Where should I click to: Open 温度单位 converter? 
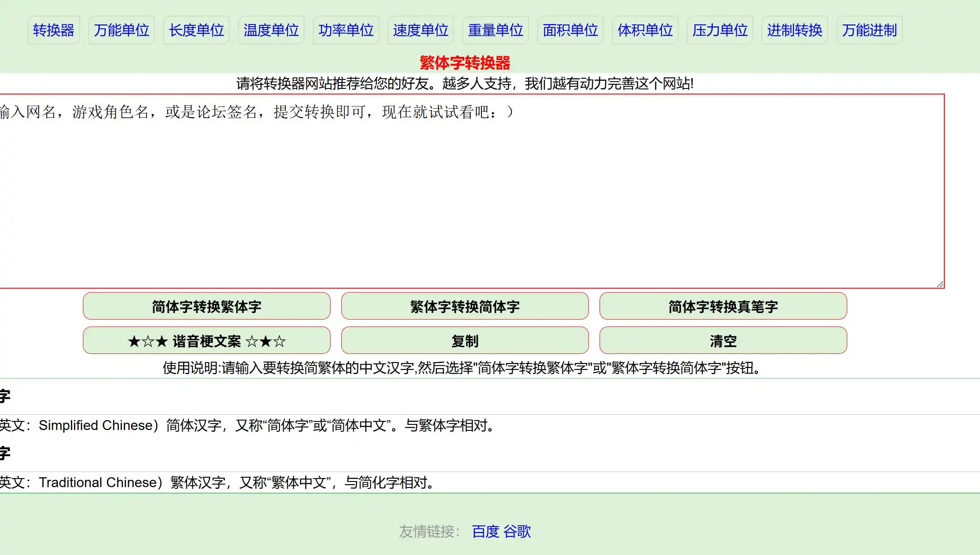click(271, 30)
